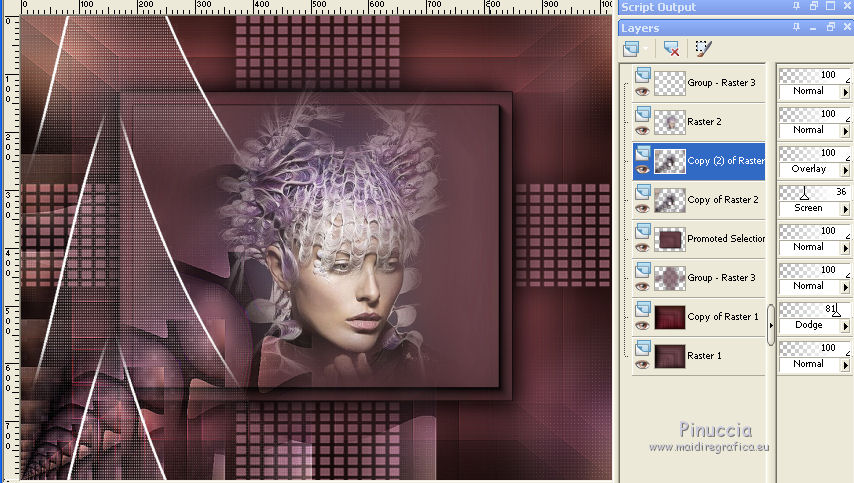Viewport: 854px width, 483px height.
Task: Click opacity slider of Raster 2 layer
Action: click(x=814, y=114)
